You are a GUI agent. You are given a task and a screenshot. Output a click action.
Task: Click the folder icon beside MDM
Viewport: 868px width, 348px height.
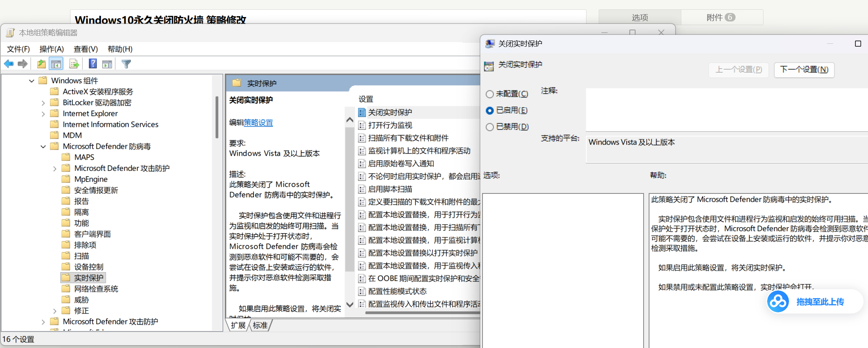54,135
